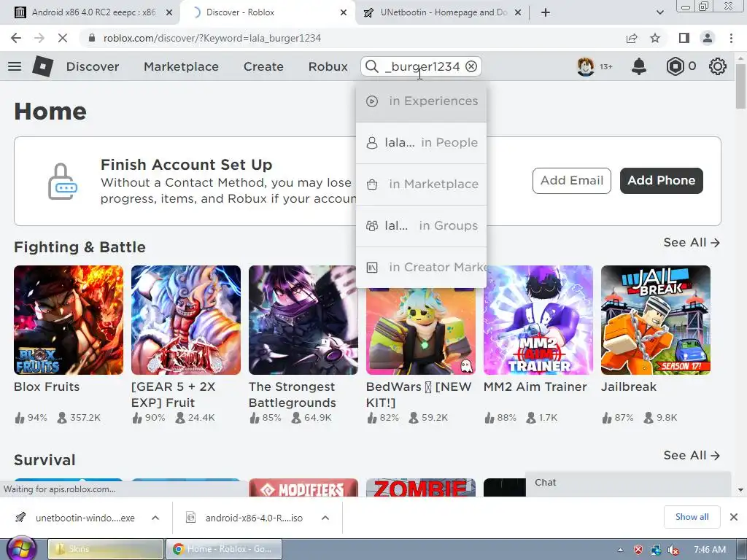Open the Roblox hamburger navigation menu

(x=15, y=66)
